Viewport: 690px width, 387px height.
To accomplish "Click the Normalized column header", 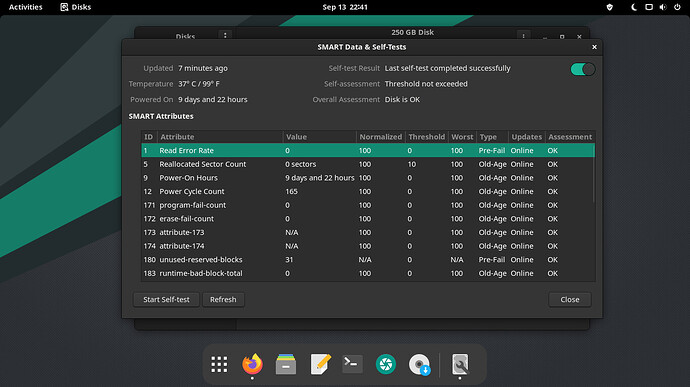I will (x=381, y=137).
